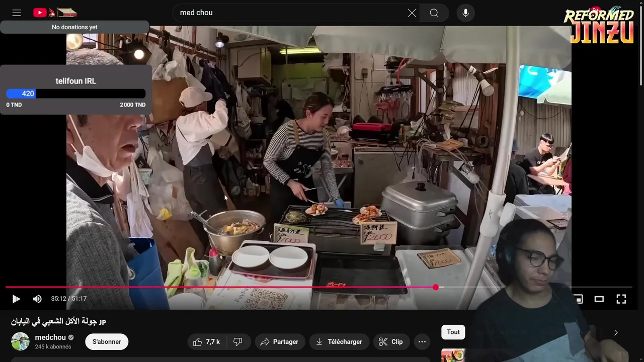Click the 'No donations yet' banner
The height and width of the screenshot is (362, 644).
click(x=74, y=27)
